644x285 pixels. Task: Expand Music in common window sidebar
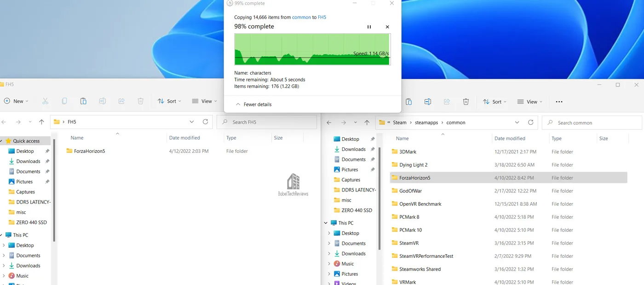click(329, 264)
